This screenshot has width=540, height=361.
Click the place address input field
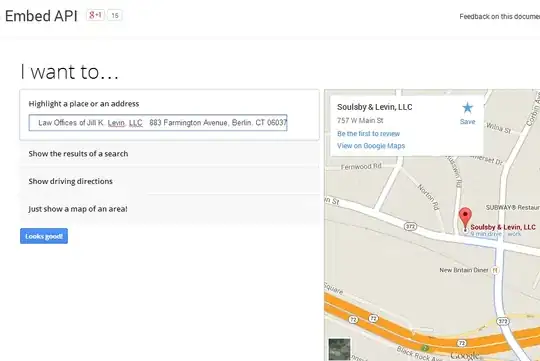pos(158,123)
